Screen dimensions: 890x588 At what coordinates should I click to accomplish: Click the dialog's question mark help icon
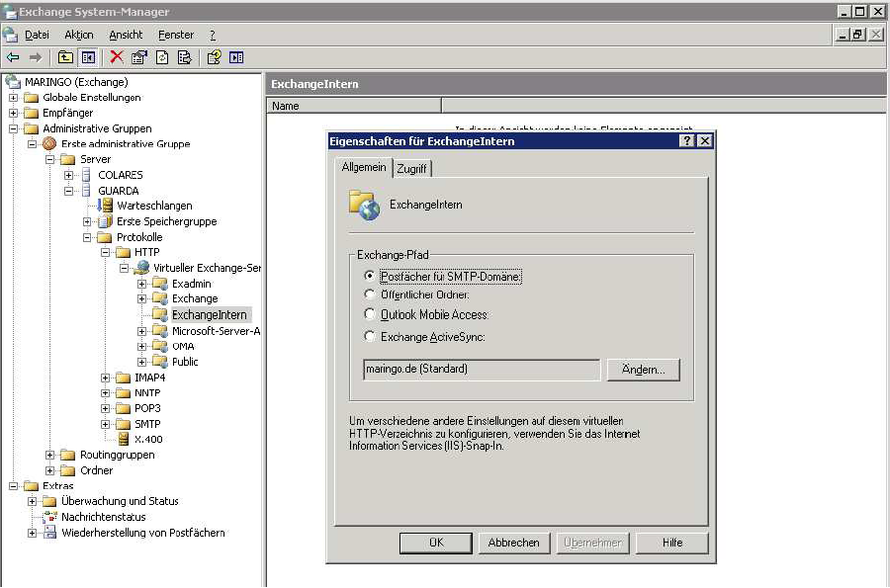tap(687, 140)
